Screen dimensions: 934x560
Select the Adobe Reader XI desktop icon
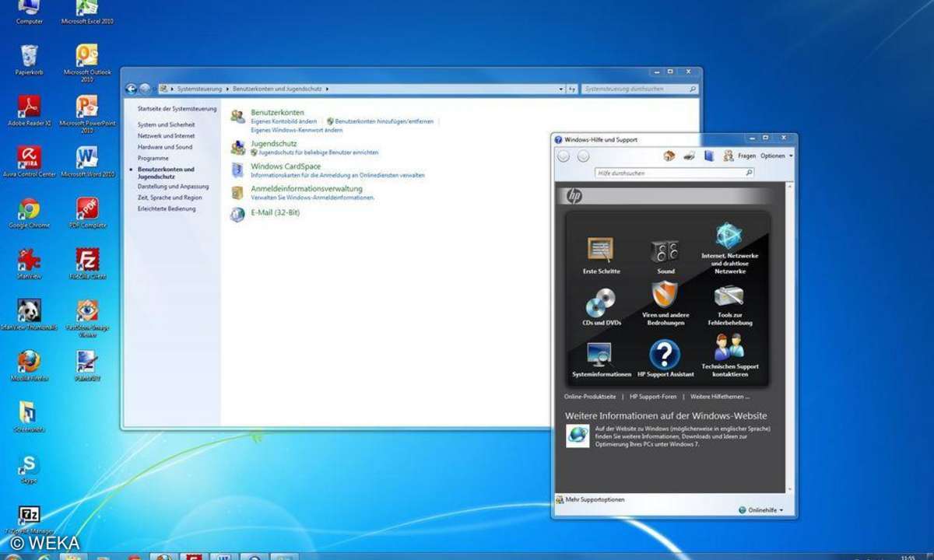tap(29, 106)
